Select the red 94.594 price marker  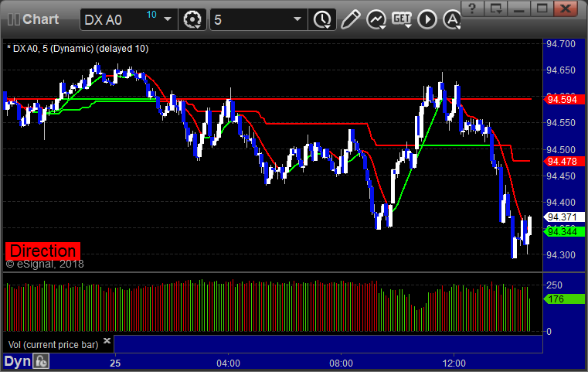pyautogui.click(x=563, y=100)
